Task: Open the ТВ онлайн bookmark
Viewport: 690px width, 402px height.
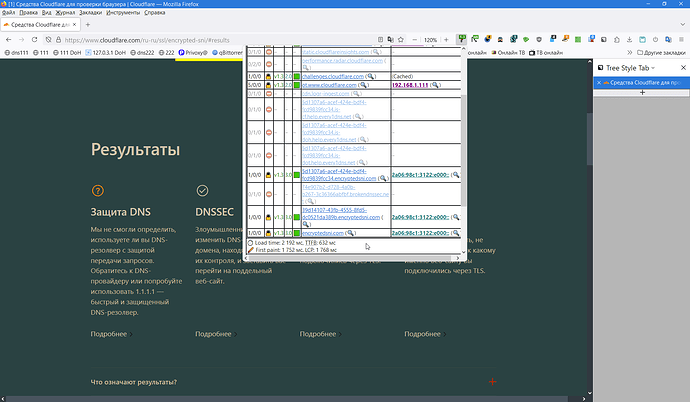Action: coord(546,52)
